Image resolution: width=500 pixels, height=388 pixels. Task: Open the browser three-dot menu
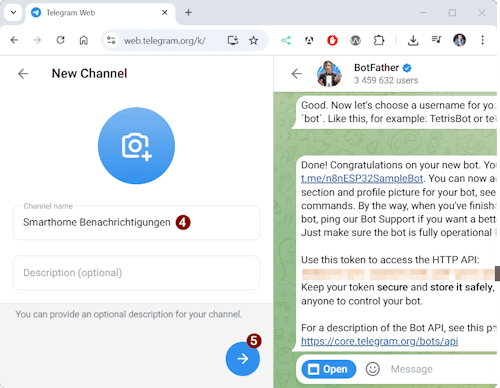482,40
